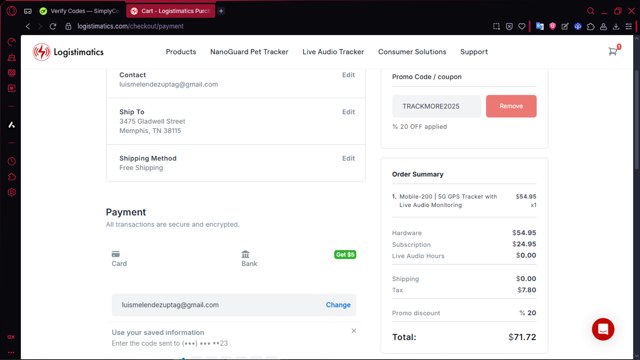Screen dimensions: 640x360
Task: Search open tabs with the magnifier icon
Action: [x=590, y=11]
